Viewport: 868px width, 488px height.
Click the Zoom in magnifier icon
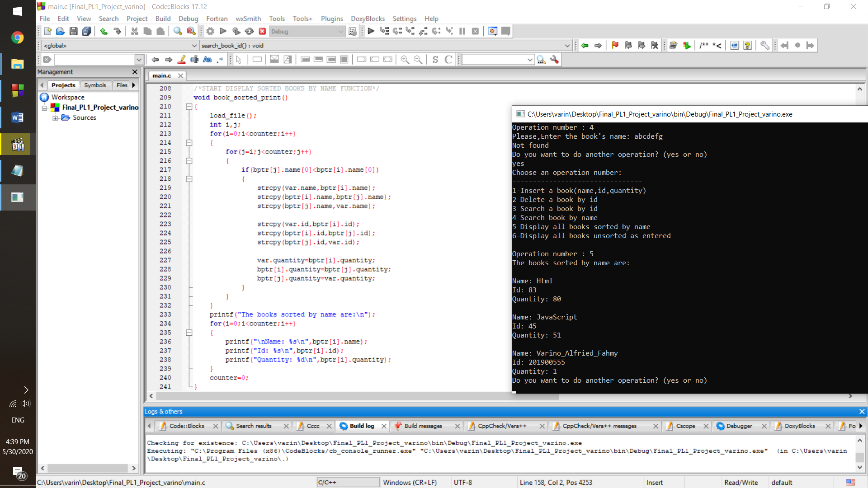[x=405, y=60]
